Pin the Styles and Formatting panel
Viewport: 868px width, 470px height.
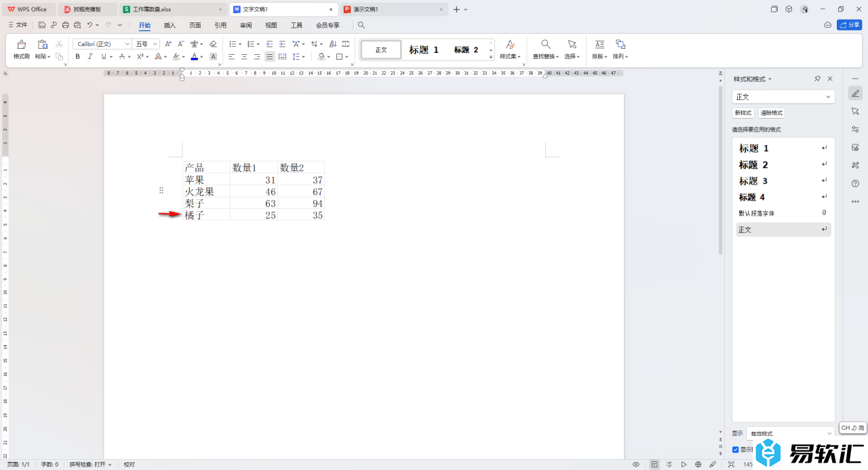[x=817, y=79]
